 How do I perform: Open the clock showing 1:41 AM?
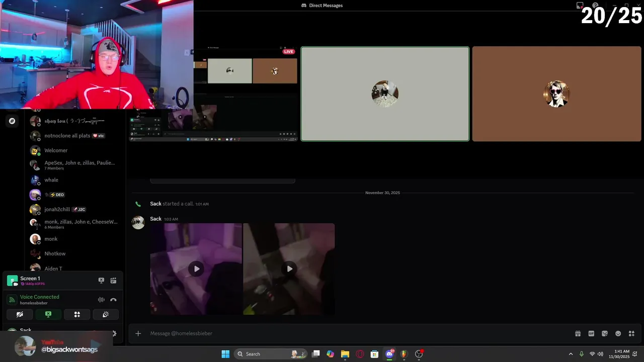[619, 354]
